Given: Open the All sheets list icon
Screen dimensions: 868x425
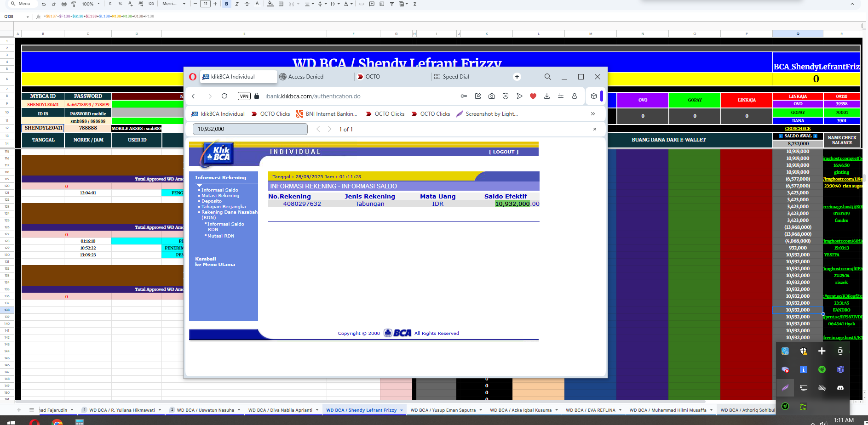Looking at the screenshot, I should click(32, 410).
